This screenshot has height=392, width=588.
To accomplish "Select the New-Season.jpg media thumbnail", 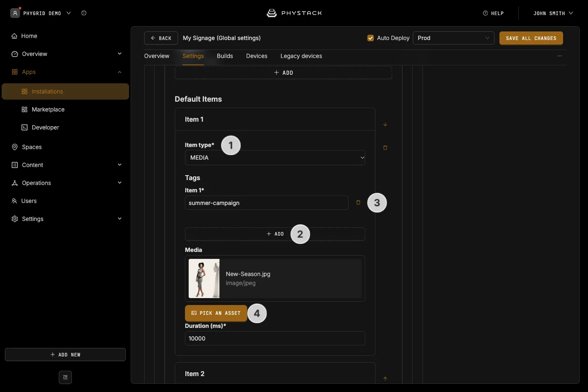I will 204,278.
